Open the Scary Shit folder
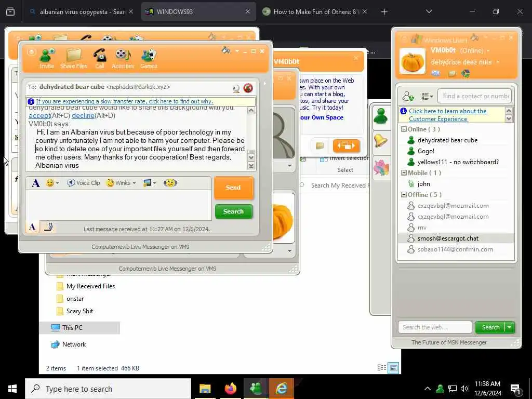 click(79, 311)
